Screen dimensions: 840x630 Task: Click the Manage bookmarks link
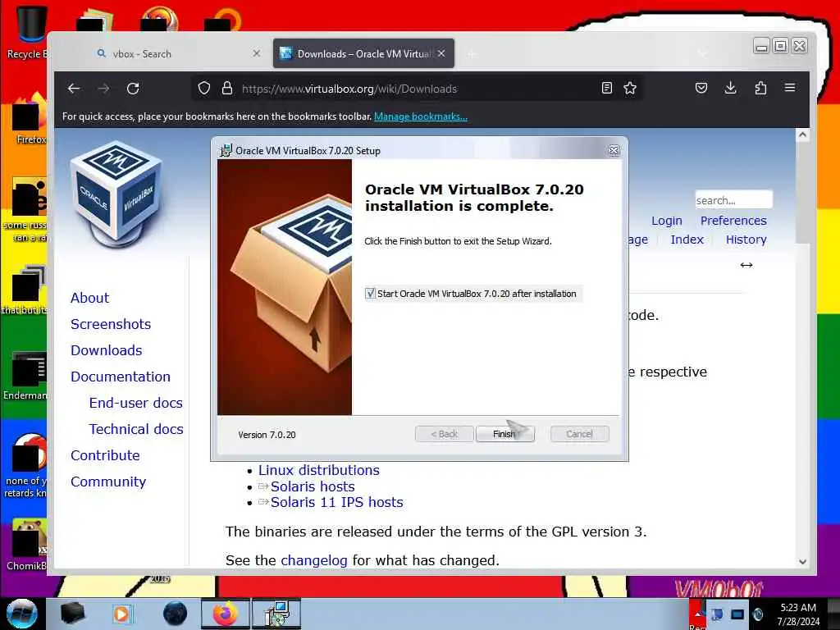click(x=421, y=116)
